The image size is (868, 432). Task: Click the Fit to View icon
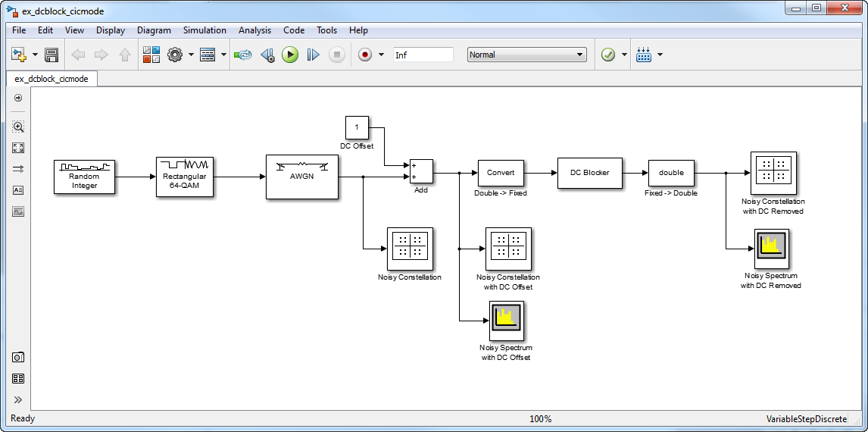click(x=18, y=148)
